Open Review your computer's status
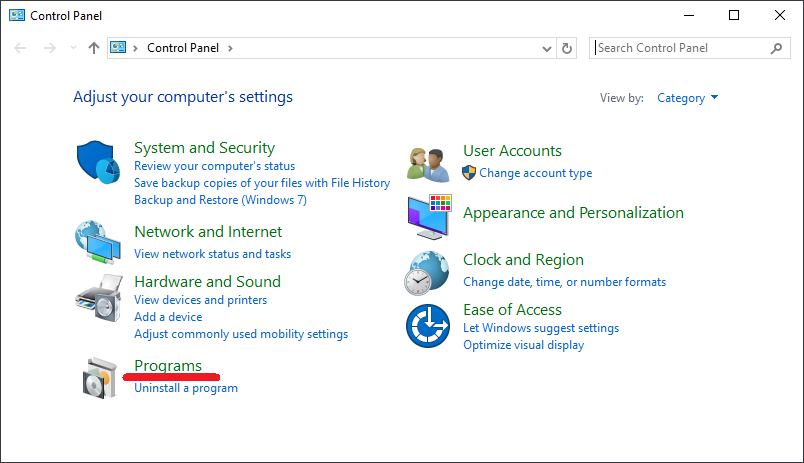The height and width of the screenshot is (463, 804). point(214,166)
